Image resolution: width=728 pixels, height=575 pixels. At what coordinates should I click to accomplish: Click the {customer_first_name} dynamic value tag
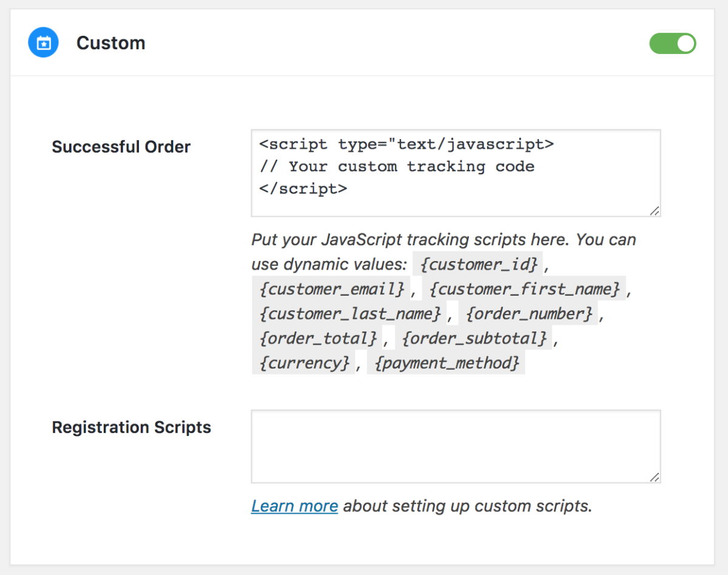525,289
